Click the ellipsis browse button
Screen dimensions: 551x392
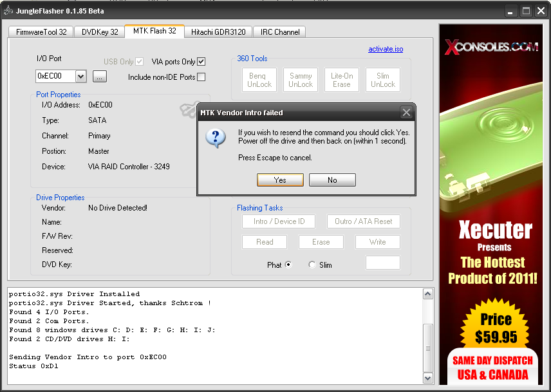(100, 76)
